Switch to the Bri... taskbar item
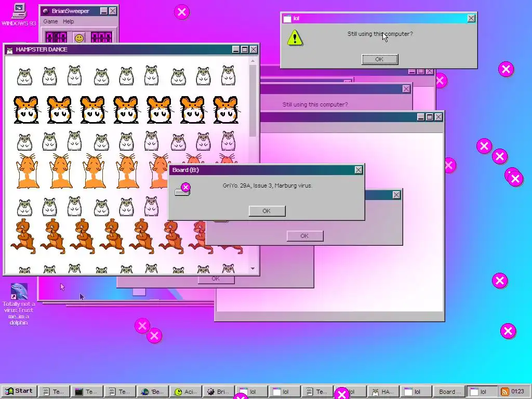Image resolution: width=532 pixels, height=399 pixels. coord(218,392)
